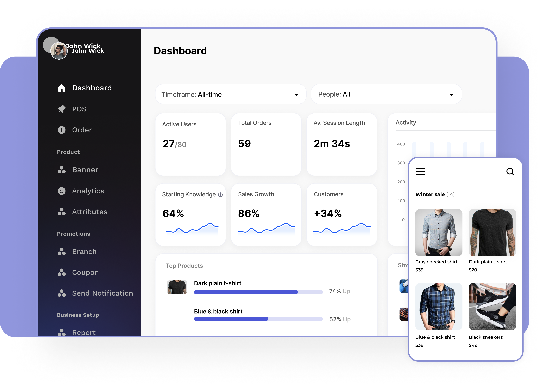547x392 pixels.
Task: Open the Coupon section icon
Action: coord(62,272)
